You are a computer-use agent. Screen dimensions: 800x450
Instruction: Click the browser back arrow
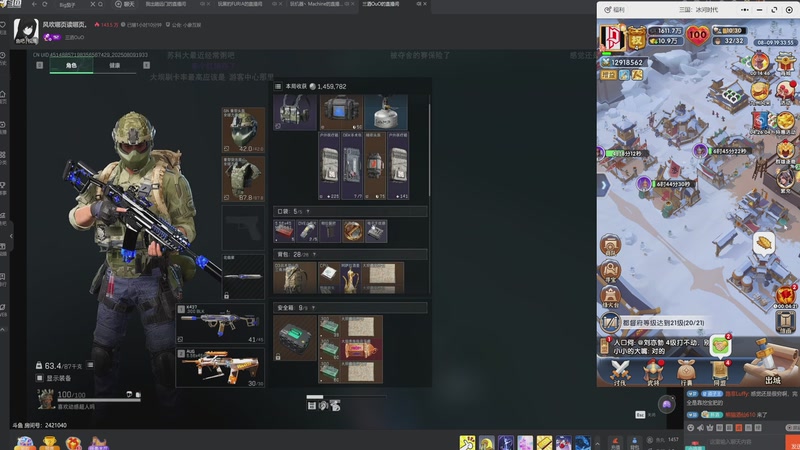(34, 4)
